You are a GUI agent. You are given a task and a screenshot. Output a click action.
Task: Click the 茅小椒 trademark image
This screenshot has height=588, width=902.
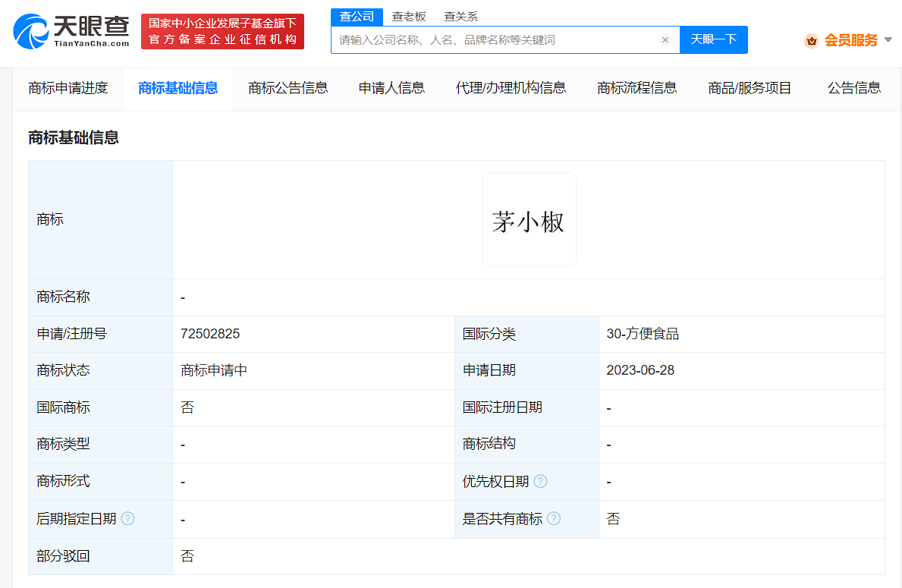[x=529, y=220]
